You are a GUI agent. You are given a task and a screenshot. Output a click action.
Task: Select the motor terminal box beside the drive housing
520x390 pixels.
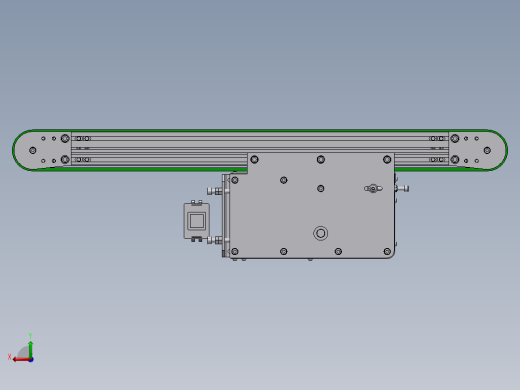tap(197, 221)
